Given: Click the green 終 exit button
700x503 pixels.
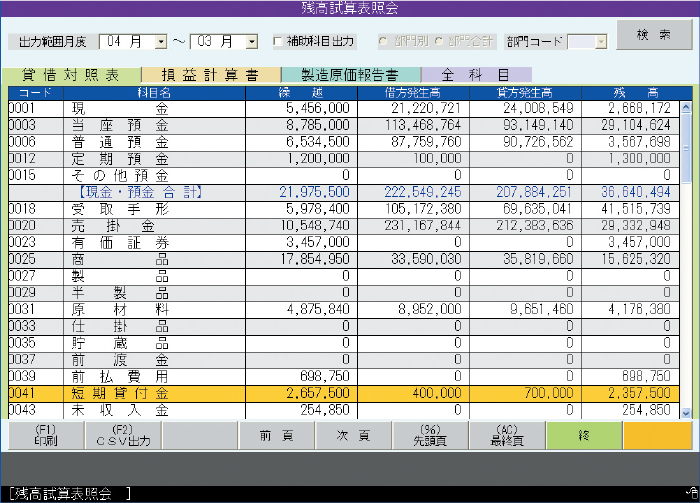Looking at the screenshot, I should (584, 435).
